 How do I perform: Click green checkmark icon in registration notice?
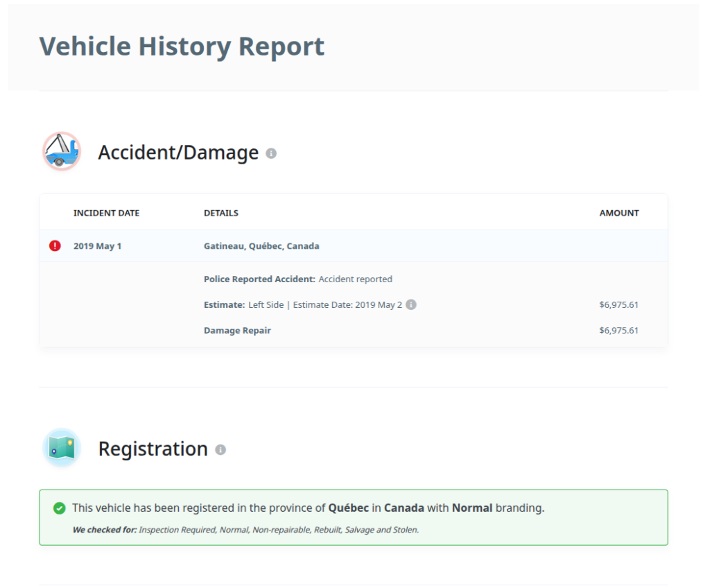(x=60, y=508)
